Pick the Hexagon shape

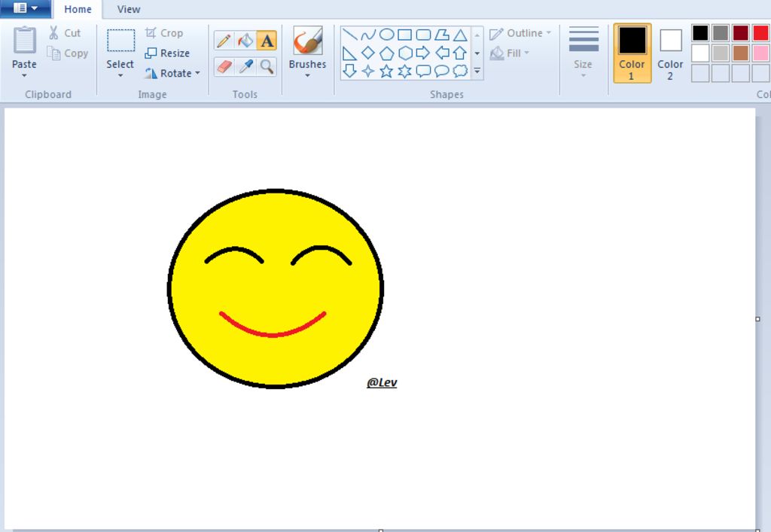pyautogui.click(x=404, y=53)
